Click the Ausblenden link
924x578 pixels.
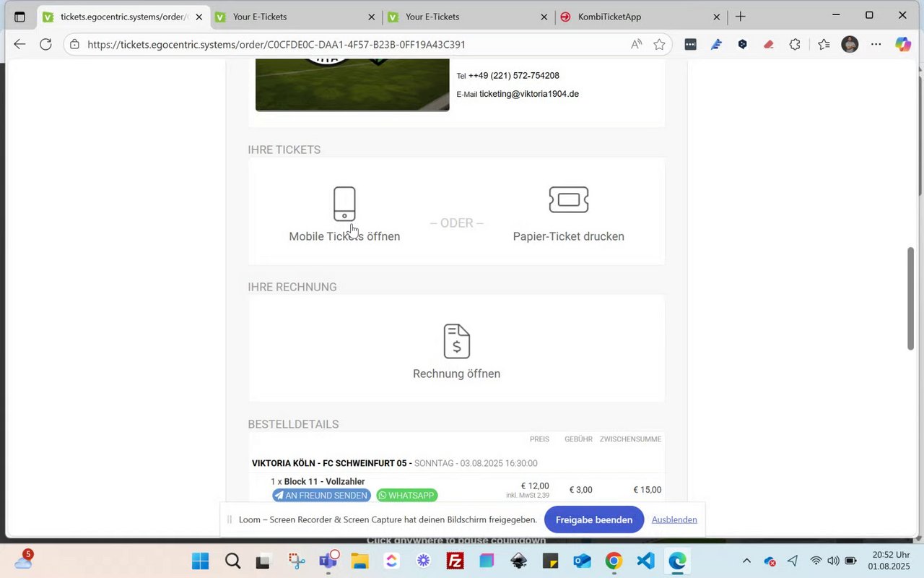[x=674, y=519]
